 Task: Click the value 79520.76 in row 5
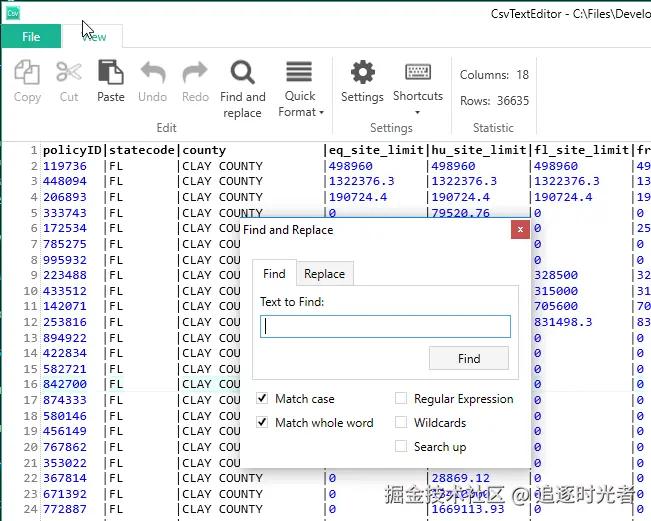[460, 213]
